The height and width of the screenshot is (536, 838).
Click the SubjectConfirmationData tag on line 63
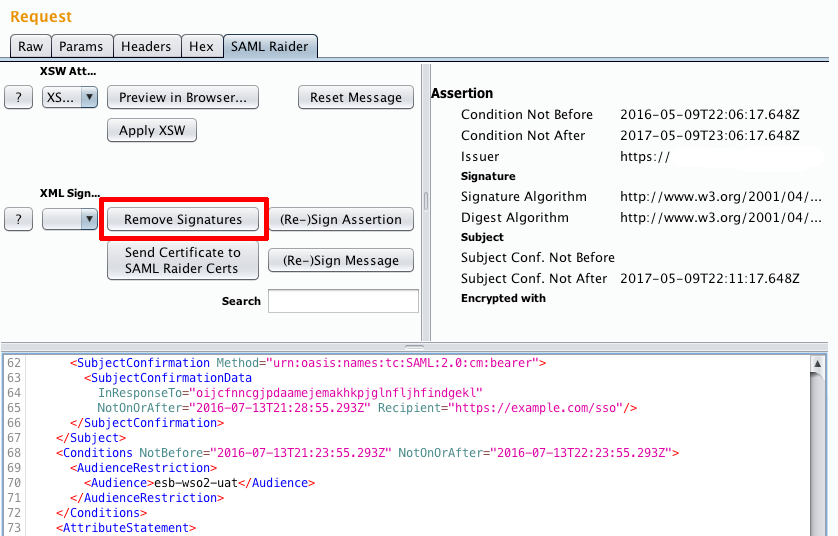168,378
